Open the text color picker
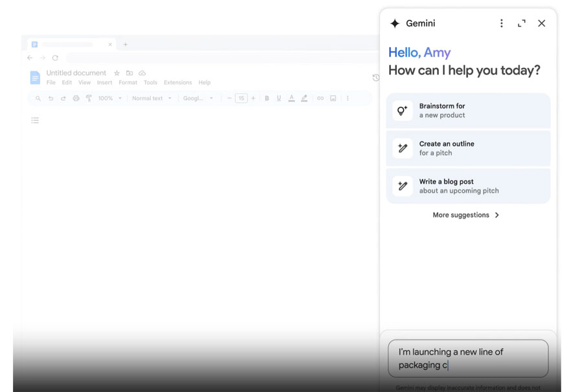569x392 pixels. pyautogui.click(x=291, y=98)
